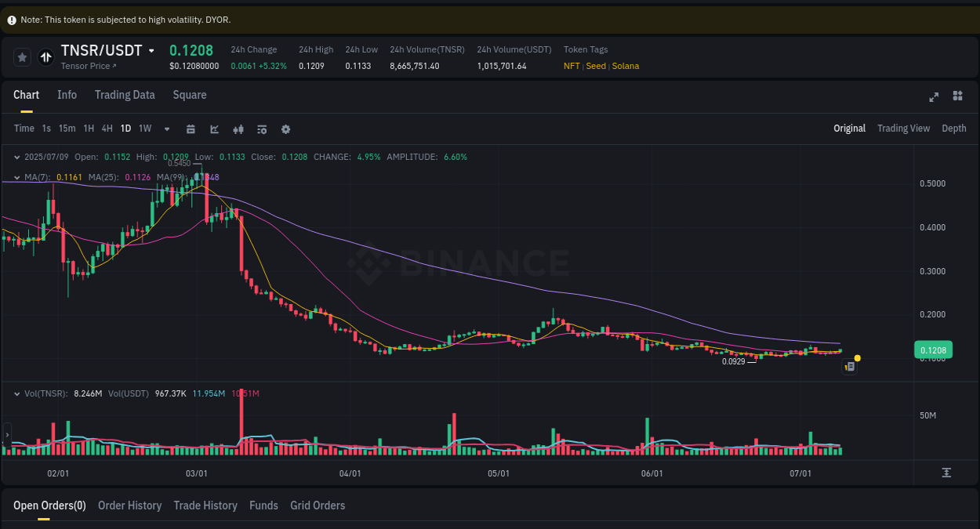Open the technical indicators icon

(x=238, y=129)
